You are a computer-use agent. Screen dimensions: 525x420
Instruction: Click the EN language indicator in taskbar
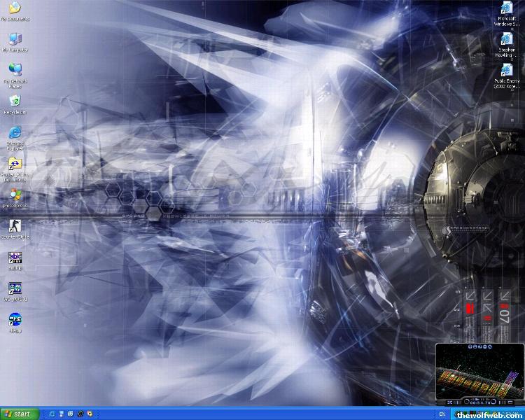pos(442,414)
